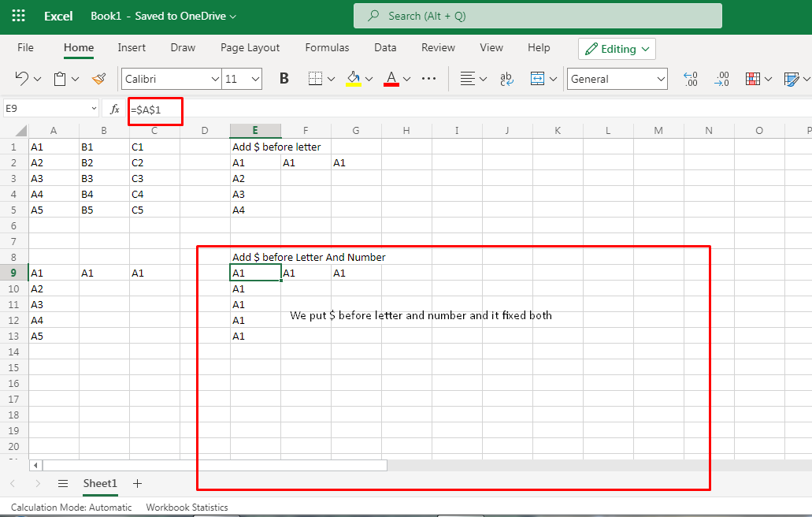Open the Data tab
The height and width of the screenshot is (517, 812).
[x=385, y=47]
